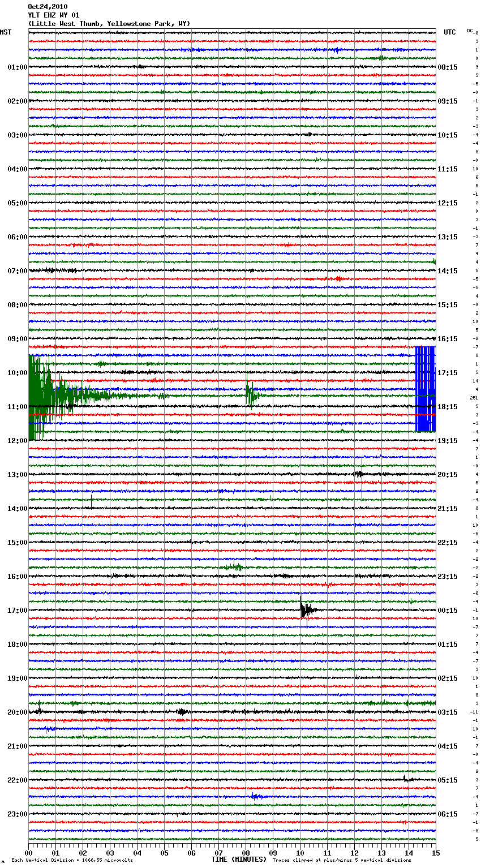Click the 03:15 UTC time label
481x868 pixels.
(448, 712)
